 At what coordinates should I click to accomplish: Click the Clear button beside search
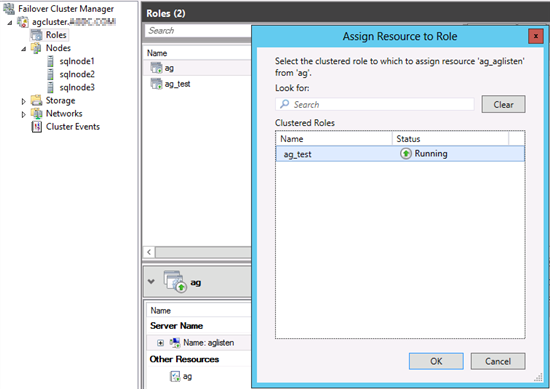pyautogui.click(x=503, y=104)
